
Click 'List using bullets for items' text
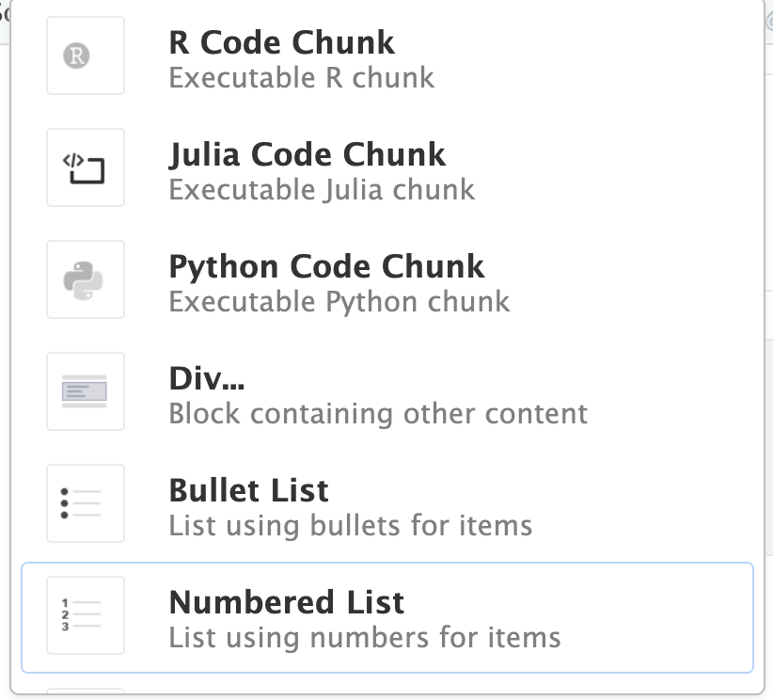[350, 525]
